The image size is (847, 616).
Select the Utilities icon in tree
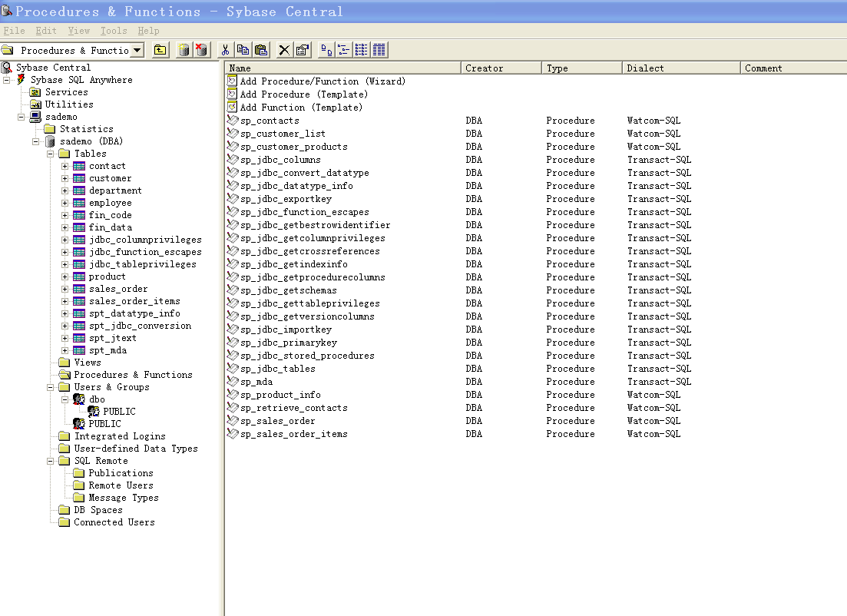click(x=35, y=104)
